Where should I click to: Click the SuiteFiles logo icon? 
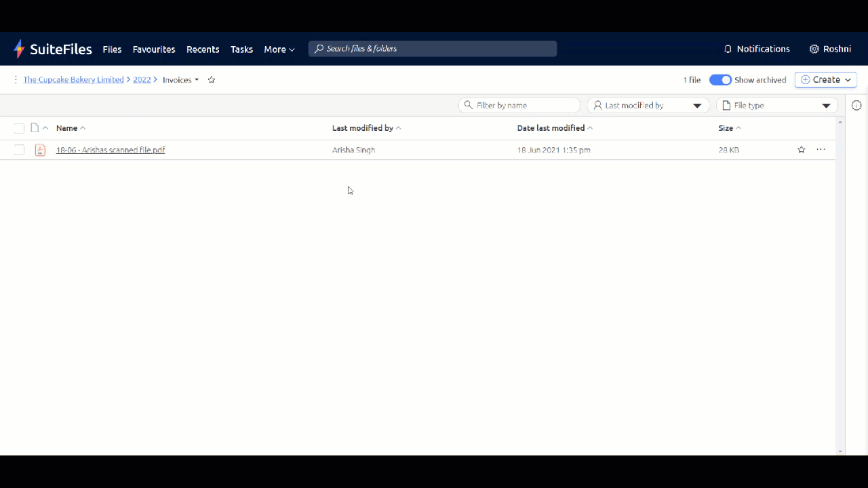point(20,48)
